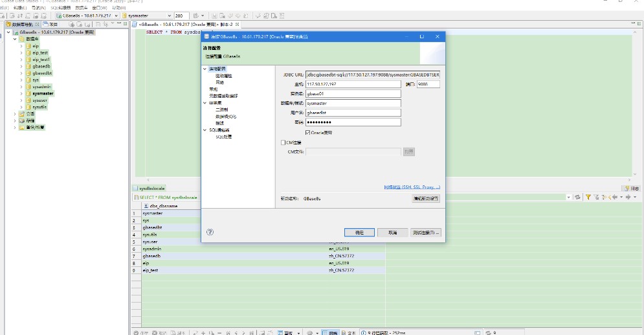Viewport: 644px width, 335px height.
Task: Select 网络 in dialog settings tree
Action: 219,82
